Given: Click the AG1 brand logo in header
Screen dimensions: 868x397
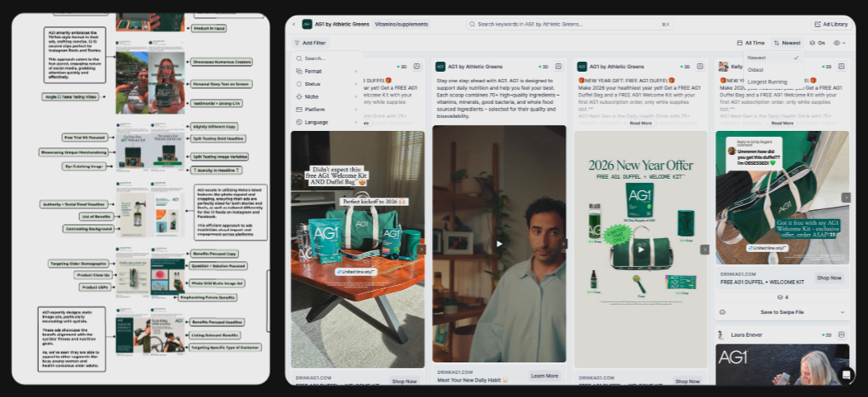Looking at the screenshot, I should [x=307, y=25].
